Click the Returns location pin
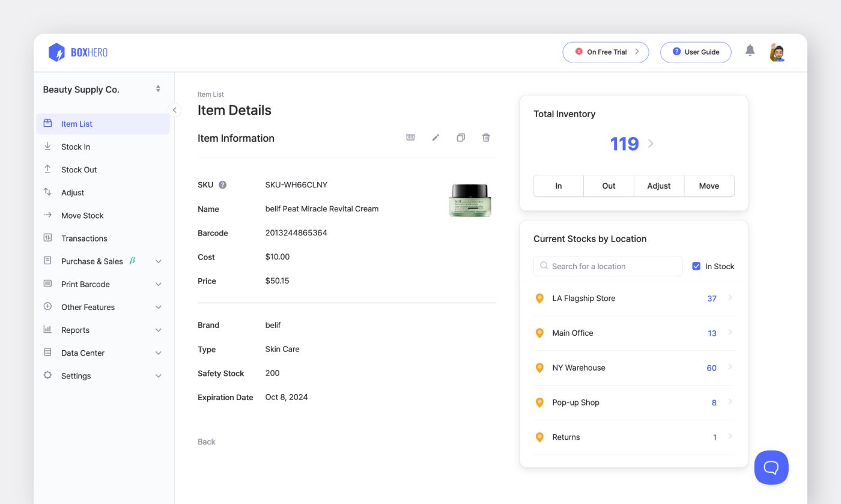 coord(539,437)
